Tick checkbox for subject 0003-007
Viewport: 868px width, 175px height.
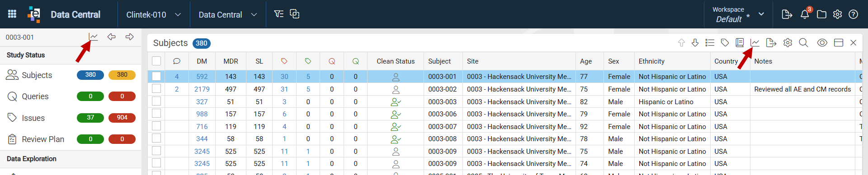(x=156, y=126)
